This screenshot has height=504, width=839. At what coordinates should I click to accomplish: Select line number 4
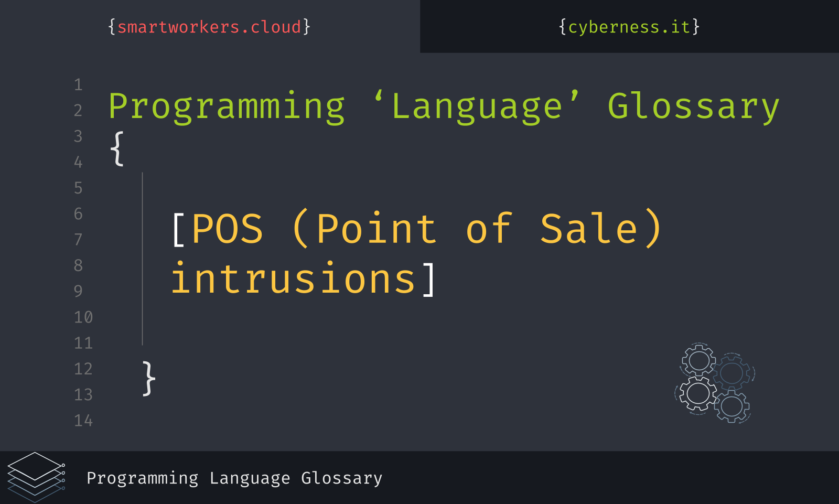click(x=78, y=162)
